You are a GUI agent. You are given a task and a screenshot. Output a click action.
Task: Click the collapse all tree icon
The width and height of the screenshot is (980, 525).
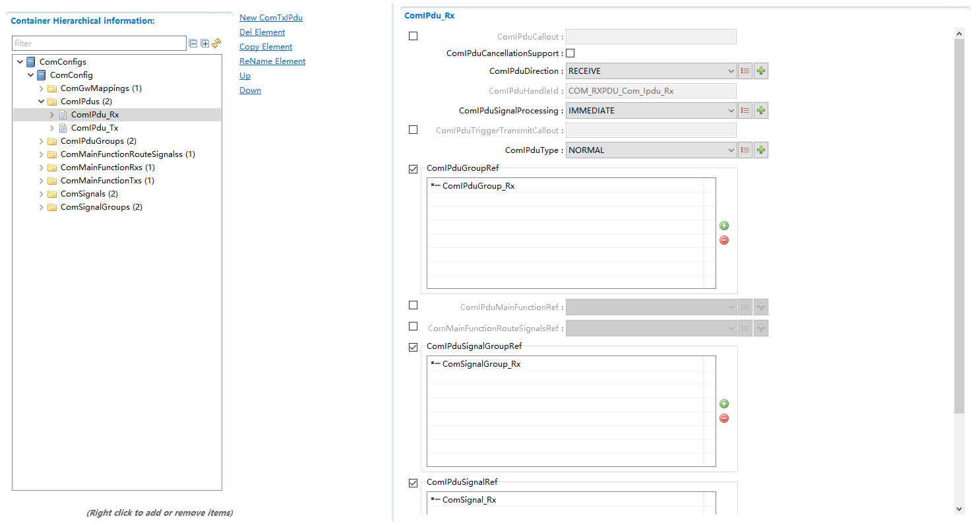click(193, 44)
